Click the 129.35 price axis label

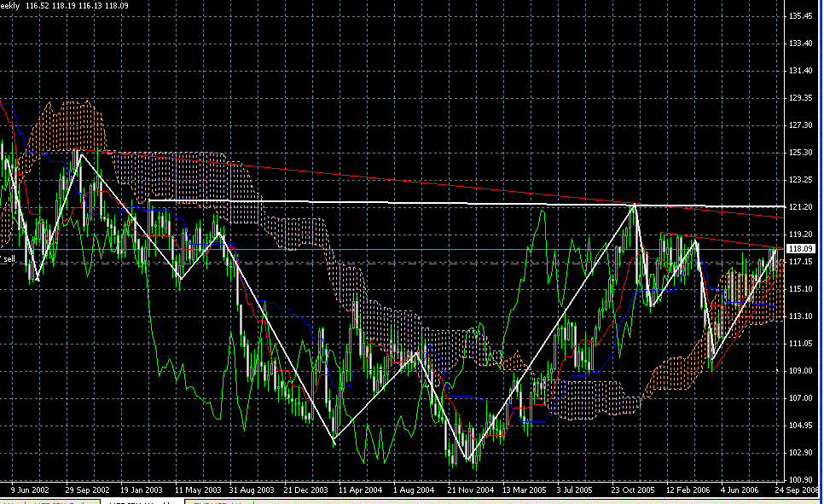click(801, 98)
